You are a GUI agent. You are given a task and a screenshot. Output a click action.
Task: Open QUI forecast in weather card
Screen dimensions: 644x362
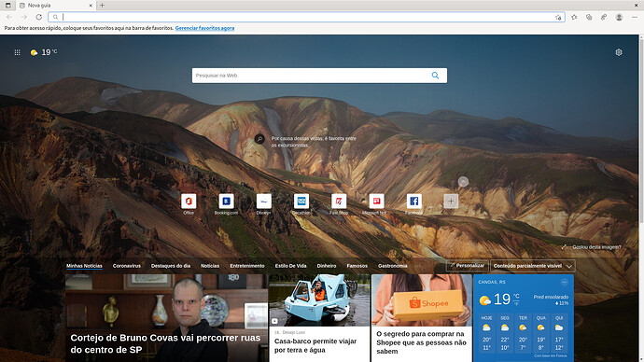pyautogui.click(x=559, y=333)
